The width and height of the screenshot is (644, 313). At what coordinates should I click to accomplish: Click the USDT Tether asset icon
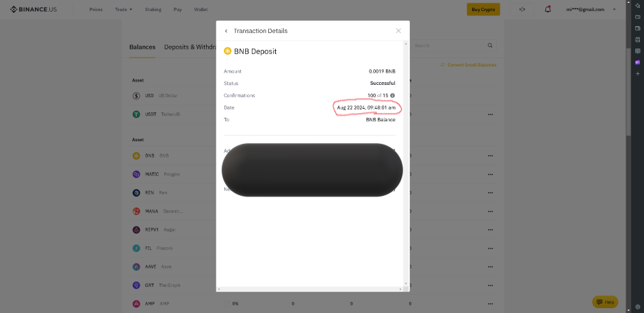pyautogui.click(x=136, y=114)
